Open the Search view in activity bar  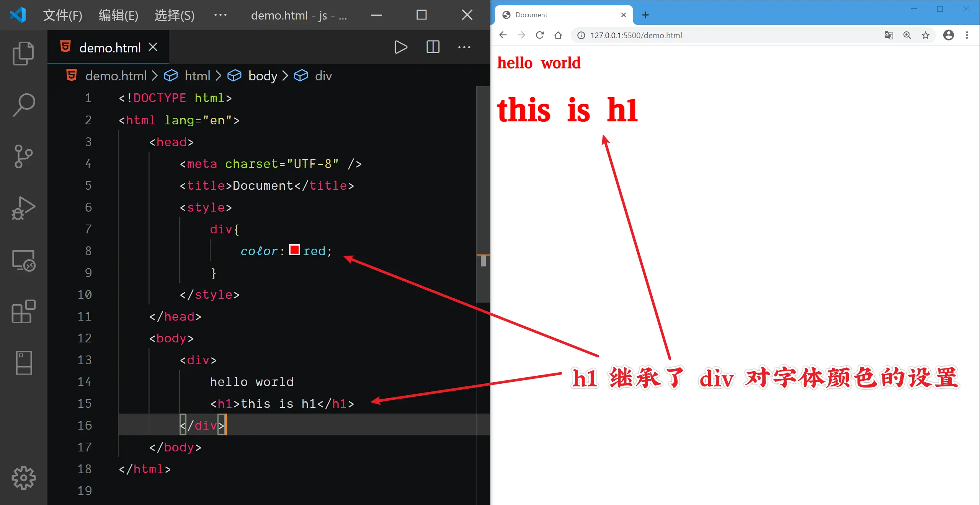23,104
